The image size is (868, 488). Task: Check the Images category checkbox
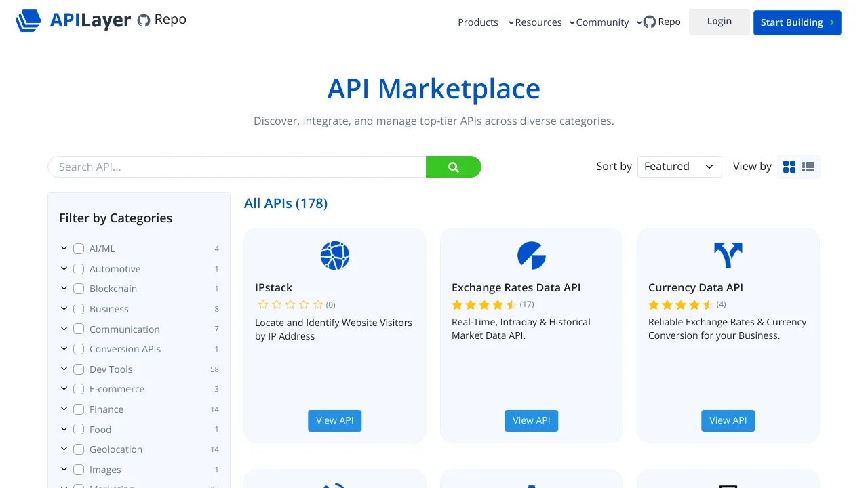pyautogui.click(x=79, y=470)
